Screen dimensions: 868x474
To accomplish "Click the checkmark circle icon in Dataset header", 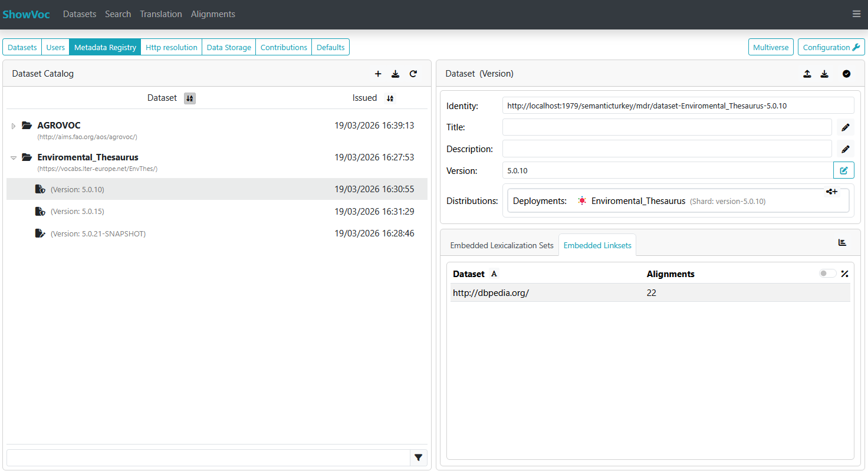I will click(847, 74).
